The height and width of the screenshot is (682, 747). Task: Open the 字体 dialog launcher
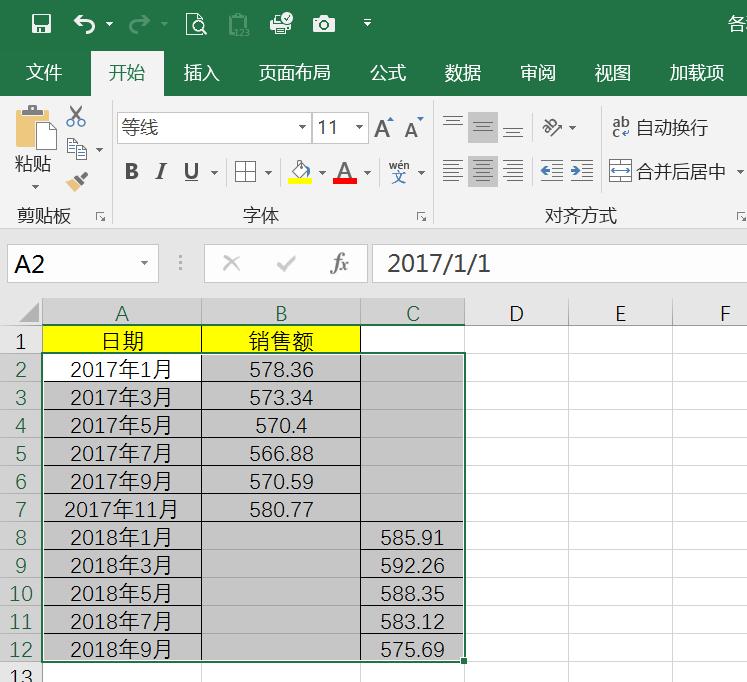click(x=422, y=217)
